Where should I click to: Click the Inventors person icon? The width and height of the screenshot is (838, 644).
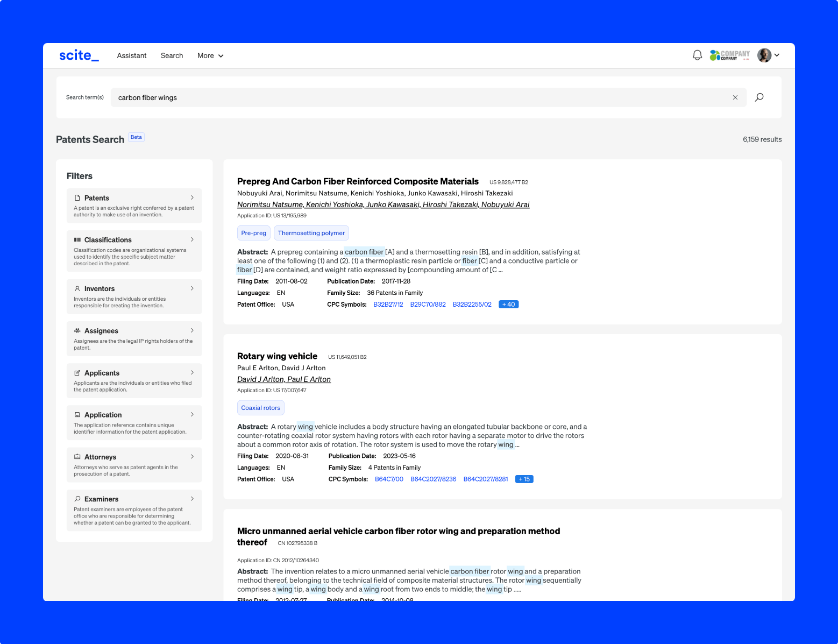(x=77, y=288)
